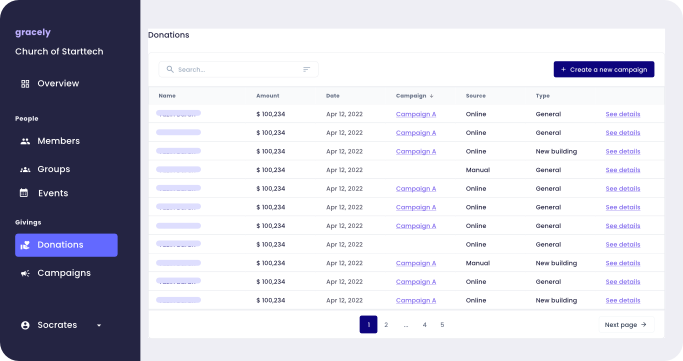Open See details for first donation

click(x=622, y=114)
